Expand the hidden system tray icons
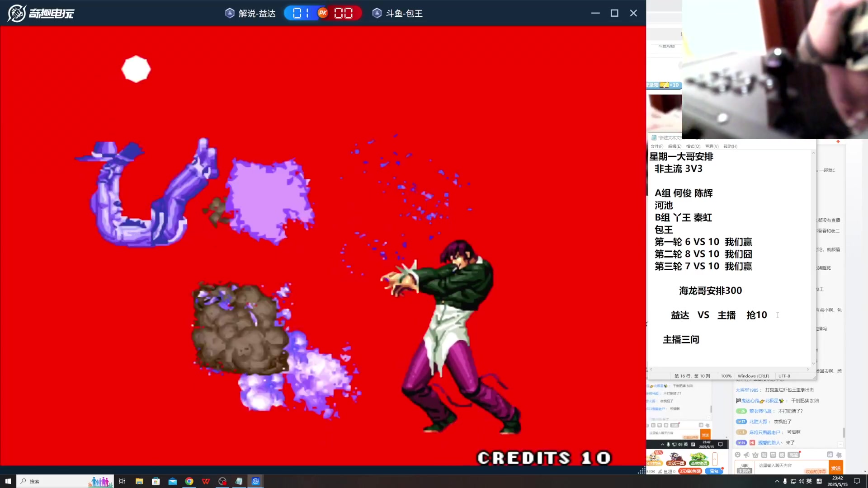 click(x=777, y=481)
